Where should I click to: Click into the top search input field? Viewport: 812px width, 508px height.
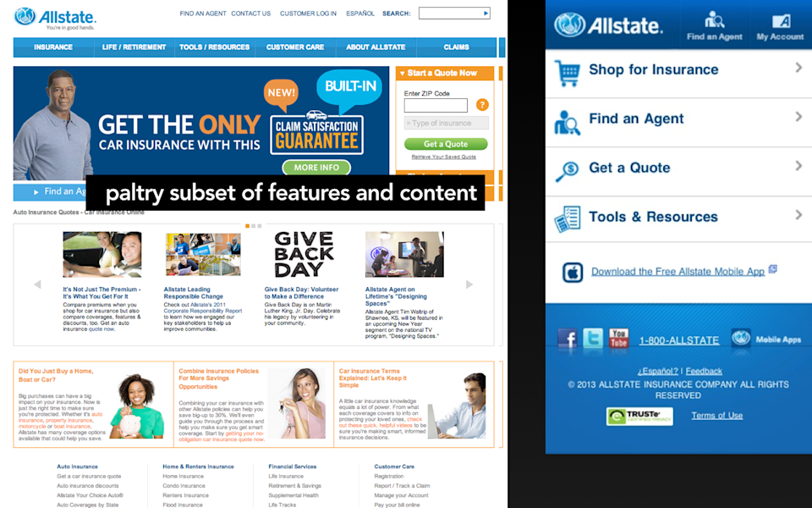click(451, 13)
